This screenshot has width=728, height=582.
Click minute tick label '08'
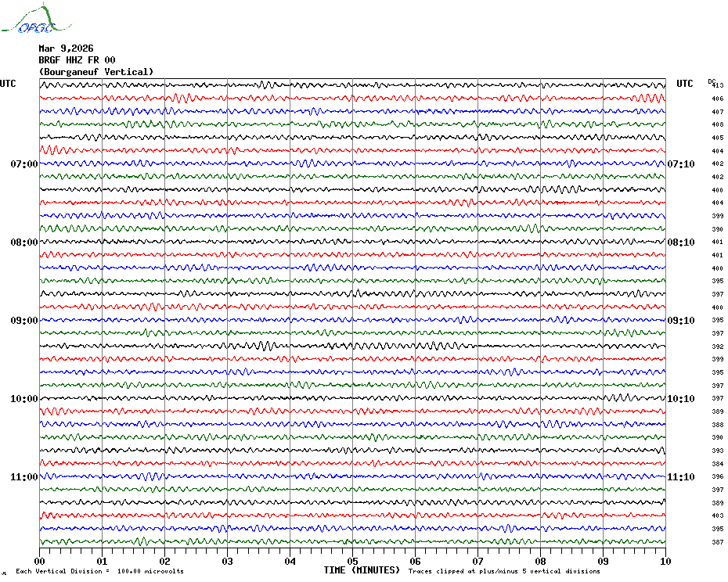(x=540, y=562)
